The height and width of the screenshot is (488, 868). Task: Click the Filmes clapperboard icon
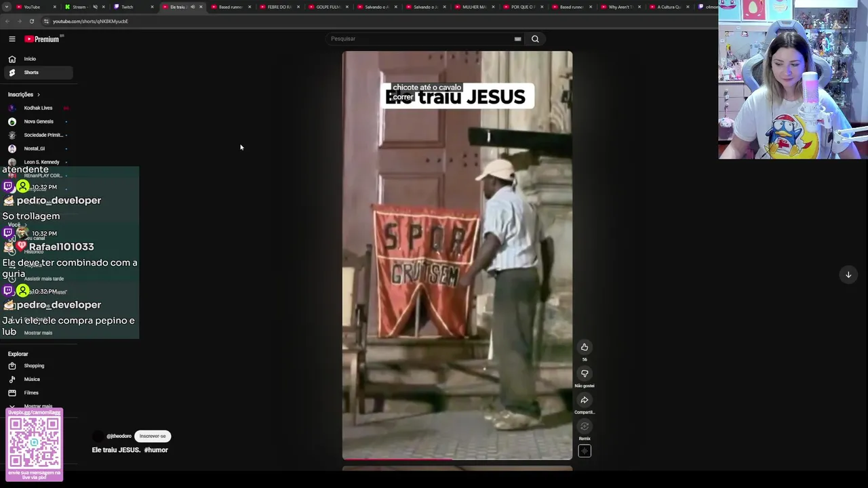[x=12, y=393]
